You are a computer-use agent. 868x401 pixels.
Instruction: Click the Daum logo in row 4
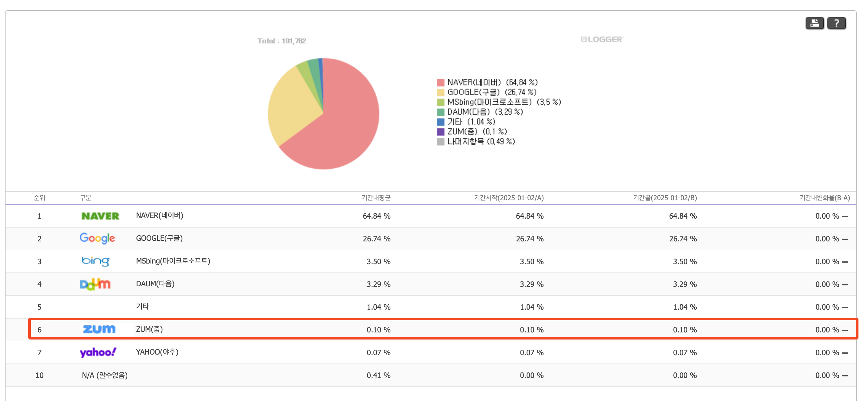[x=95, y=284]
